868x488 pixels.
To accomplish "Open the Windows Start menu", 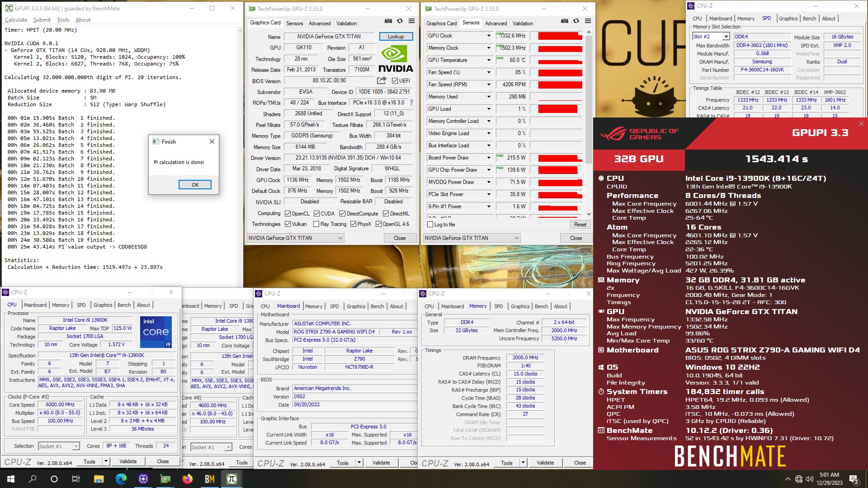I will click(11, 479).
